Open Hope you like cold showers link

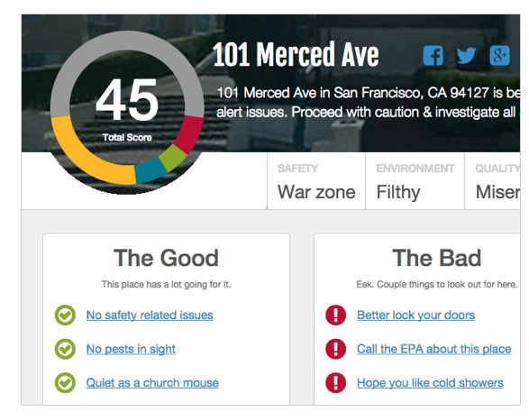tap(430, 383)
